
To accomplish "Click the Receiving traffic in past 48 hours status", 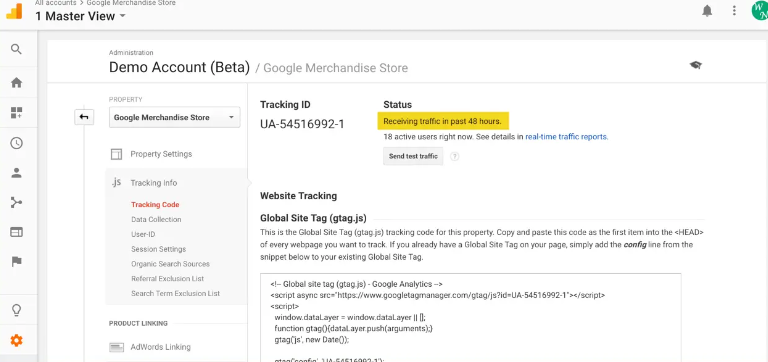I will 443,121.
